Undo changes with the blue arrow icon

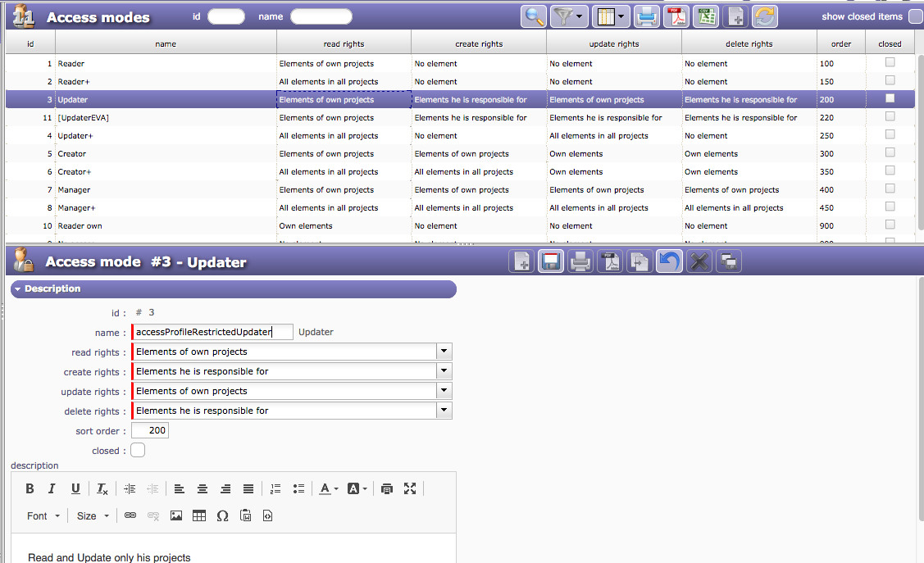click(669, 261)
